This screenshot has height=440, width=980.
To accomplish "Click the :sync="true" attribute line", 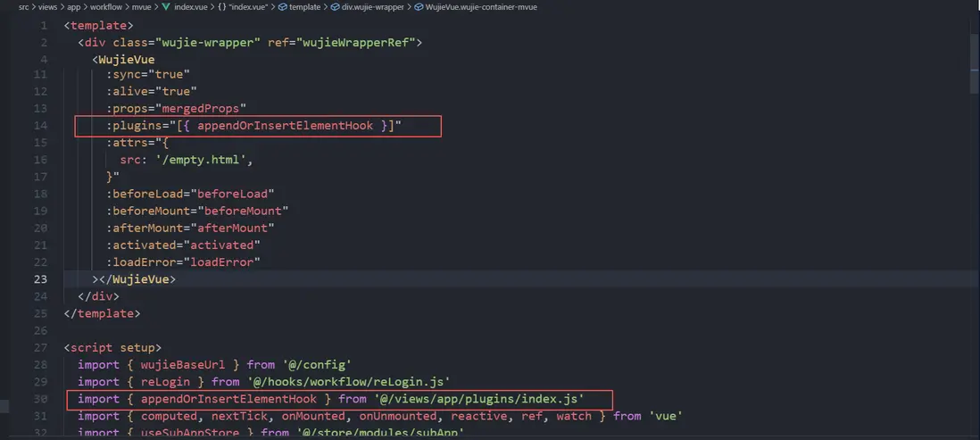I will point(148,74).
